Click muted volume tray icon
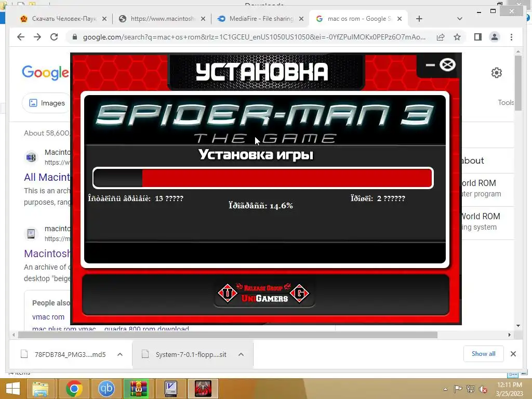This screenshot has width=532, height=399. (483, 389)
